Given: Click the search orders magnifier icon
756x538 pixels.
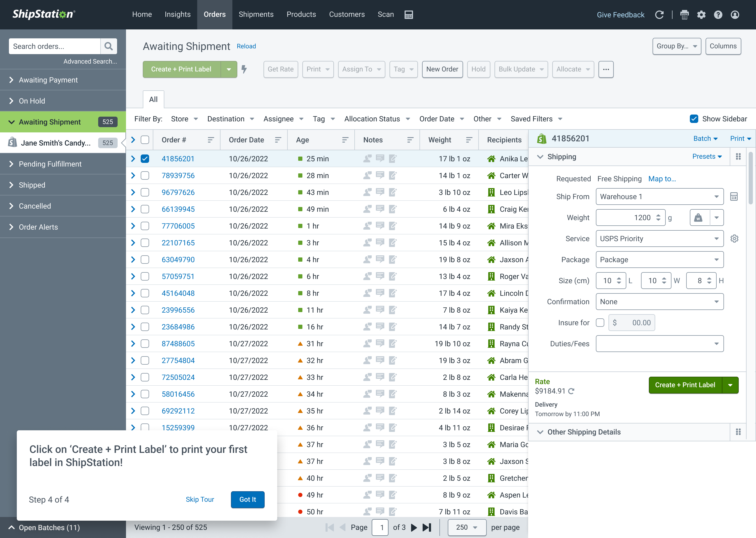Looking at the screenshot, I should [109, 46].
